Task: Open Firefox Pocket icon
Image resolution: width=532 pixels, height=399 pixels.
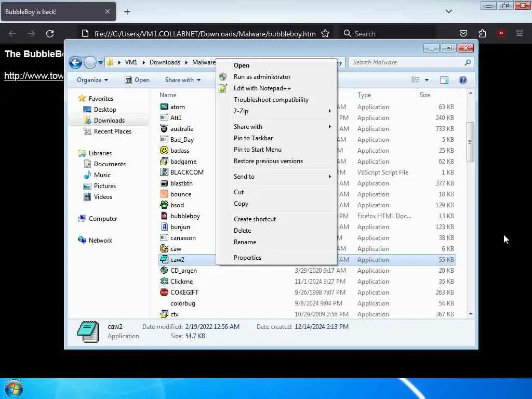Action: click(x=463, y=33)
